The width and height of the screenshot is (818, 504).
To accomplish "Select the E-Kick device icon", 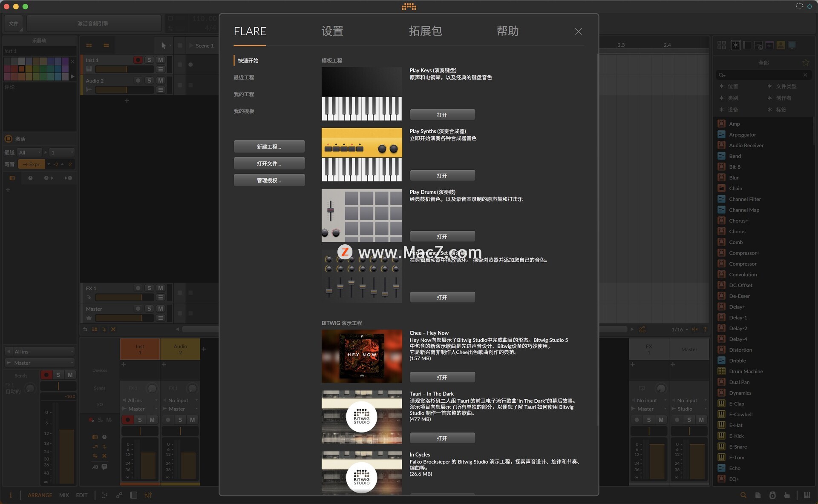I will pyautogui.click(x=721, y=436).
